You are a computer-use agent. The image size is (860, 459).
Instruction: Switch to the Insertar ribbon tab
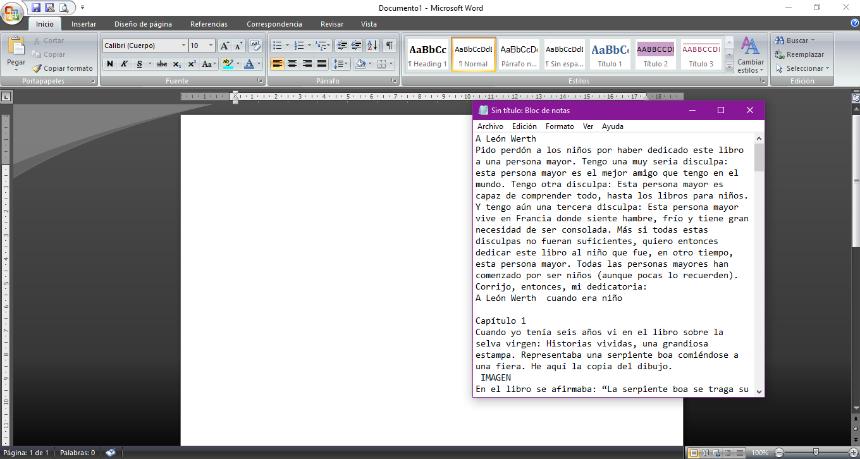click(x=84, y=23)
